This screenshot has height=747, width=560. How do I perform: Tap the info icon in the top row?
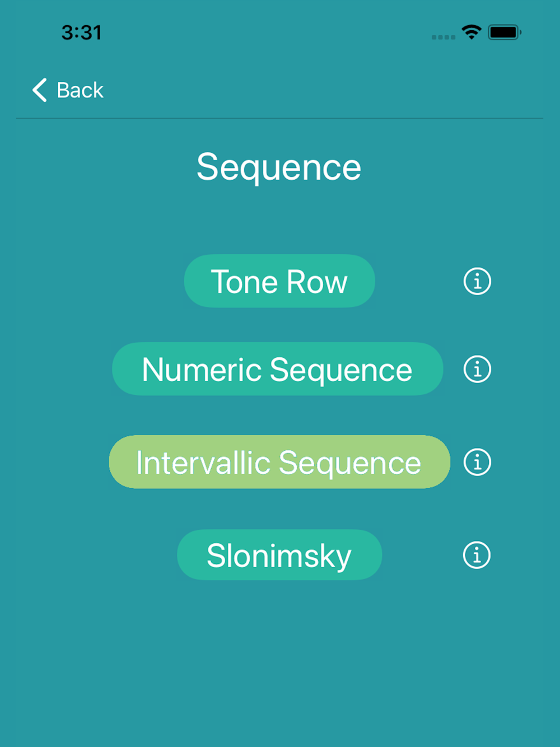pos(477,281)
